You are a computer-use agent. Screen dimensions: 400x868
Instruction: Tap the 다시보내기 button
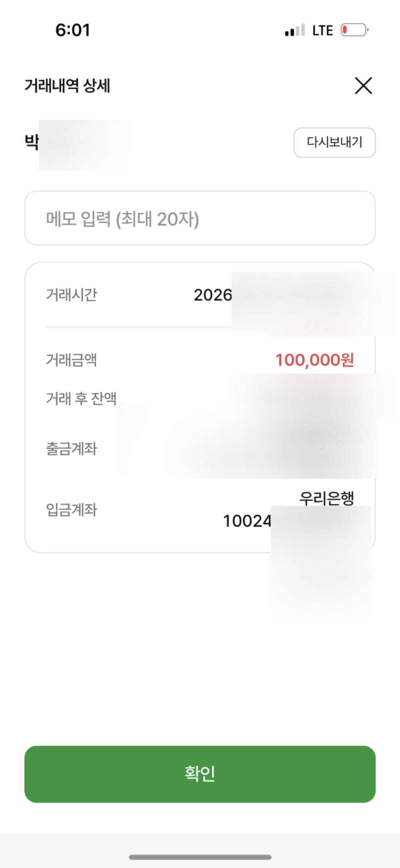click(334, 143)
